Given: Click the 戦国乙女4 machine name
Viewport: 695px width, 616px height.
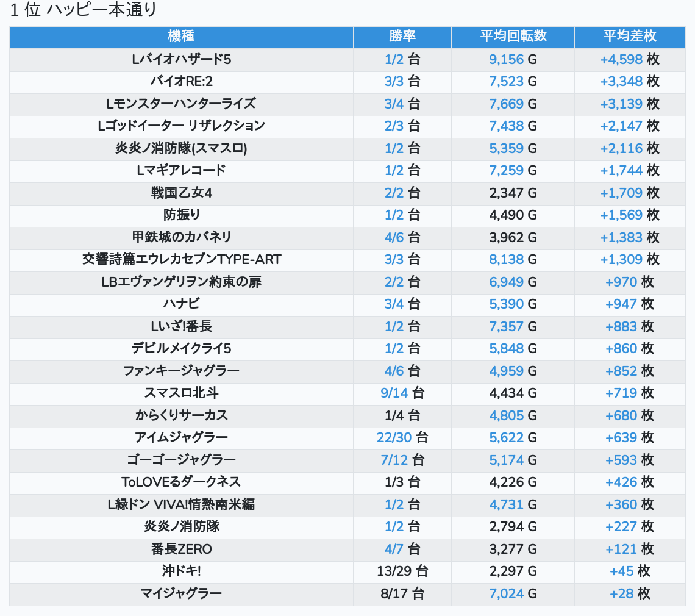Looking at the screenshot, I should 181,193.
